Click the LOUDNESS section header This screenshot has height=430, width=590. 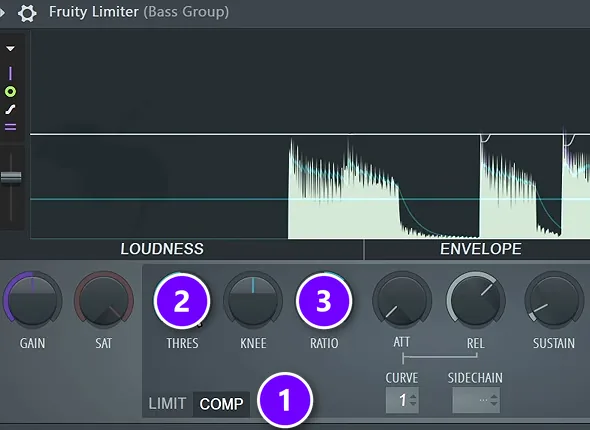(x=162, y=249)
